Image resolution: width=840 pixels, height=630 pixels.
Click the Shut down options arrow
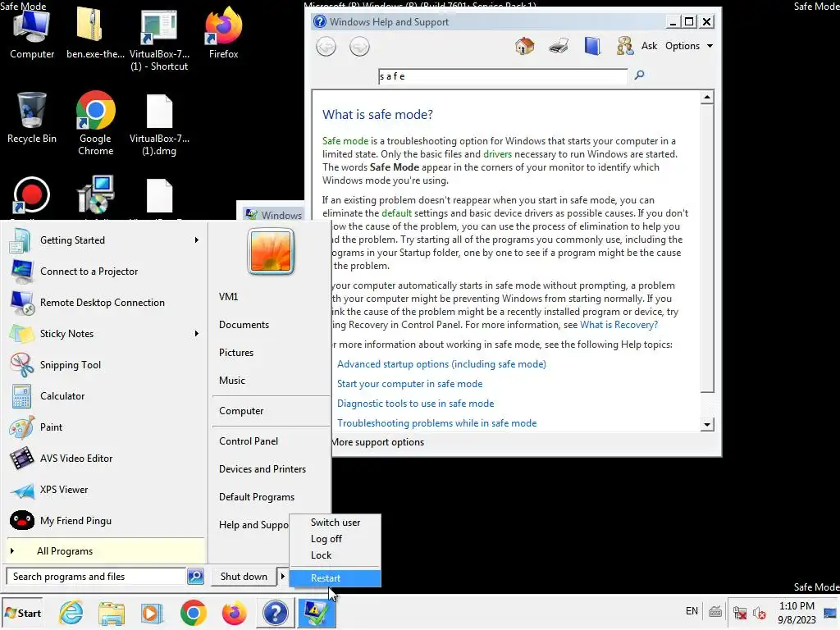click(283, 577)
